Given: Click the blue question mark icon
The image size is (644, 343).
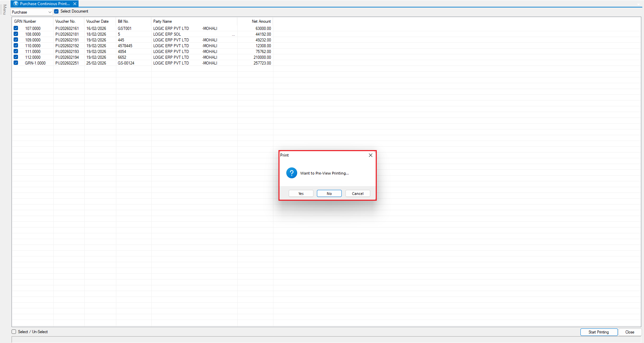Looking at the screenshot, I should [291, 173].
